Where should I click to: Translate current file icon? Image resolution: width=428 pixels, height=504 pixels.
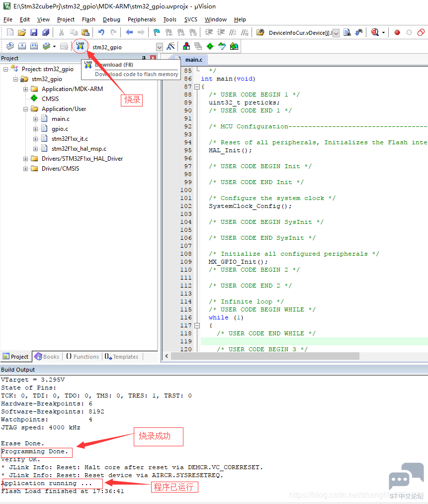click(10, 46)
